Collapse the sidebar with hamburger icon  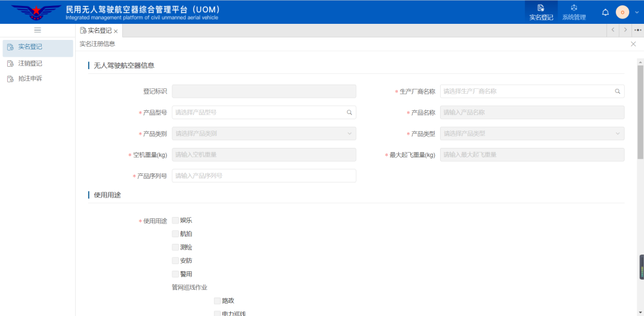38,30
